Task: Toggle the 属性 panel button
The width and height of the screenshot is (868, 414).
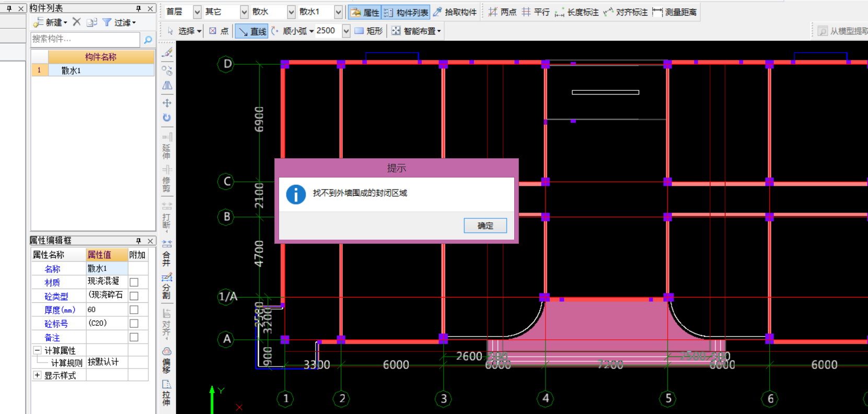Action: point(365,12)
